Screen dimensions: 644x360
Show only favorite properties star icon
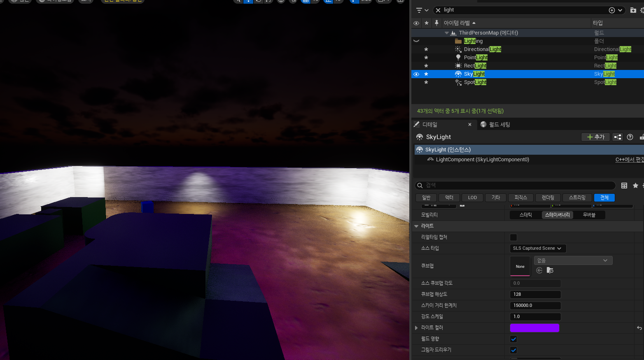635,186
